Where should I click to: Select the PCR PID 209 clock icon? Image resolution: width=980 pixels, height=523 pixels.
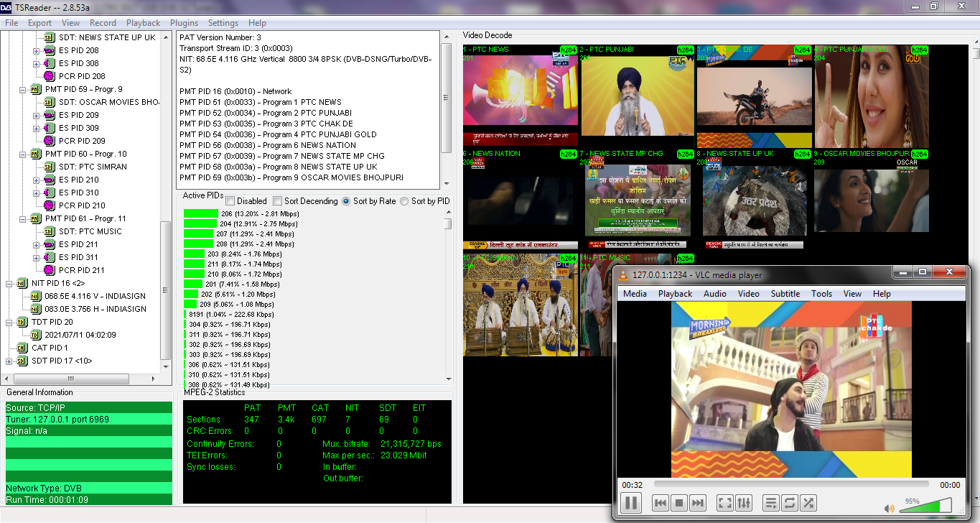pos(49,141)
